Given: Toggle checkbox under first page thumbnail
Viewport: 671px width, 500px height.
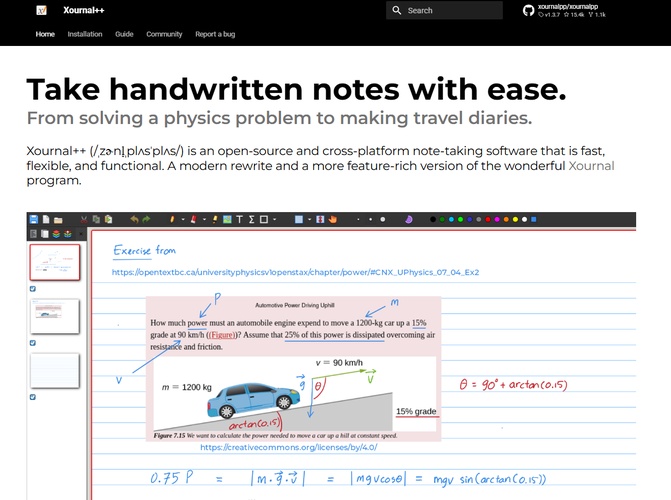Looking at the screenshot, I should (x=33, y=289).
